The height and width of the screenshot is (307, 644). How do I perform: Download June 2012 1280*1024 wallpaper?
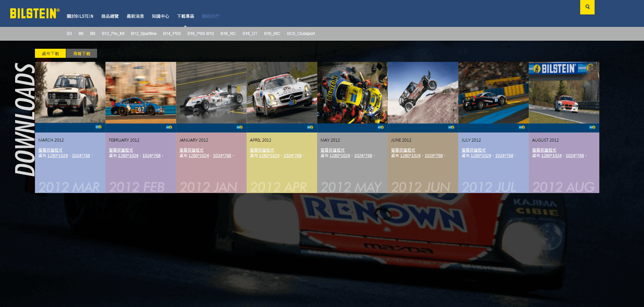coord(410,156)
